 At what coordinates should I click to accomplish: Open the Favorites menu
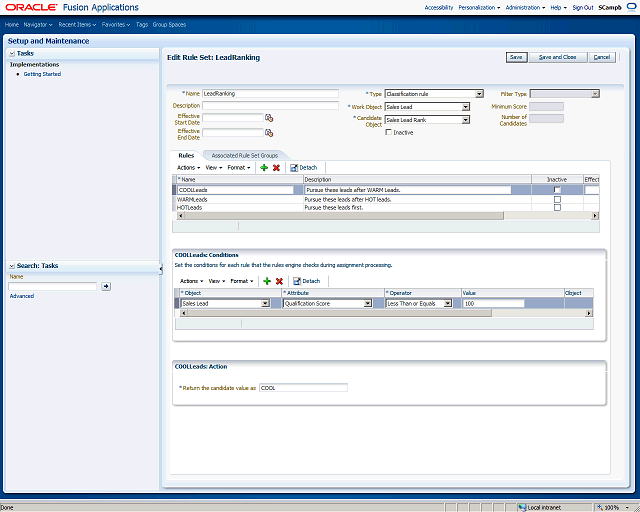coord(116,25)
